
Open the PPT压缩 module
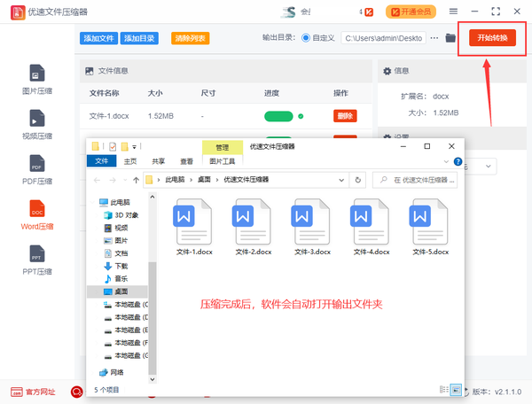click(37, 259)
